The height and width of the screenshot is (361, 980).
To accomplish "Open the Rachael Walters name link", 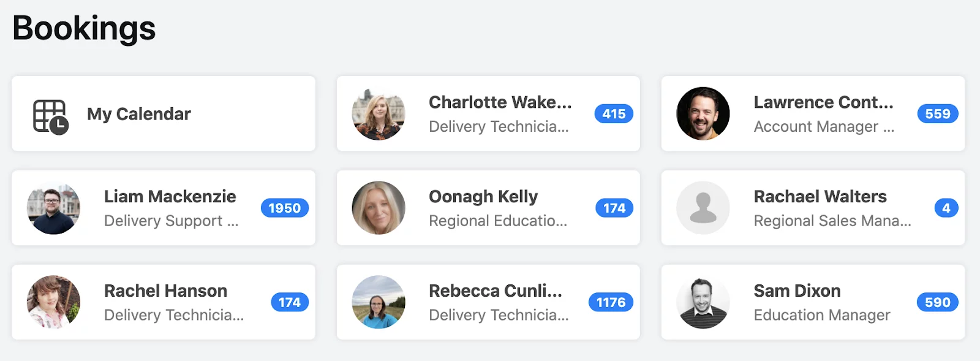I will pyautogui.click(x=820, y=197).
